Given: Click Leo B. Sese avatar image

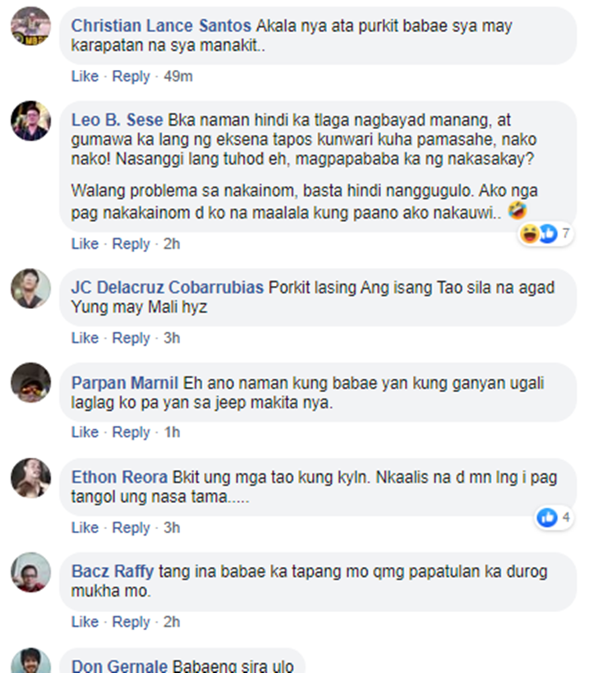Looking at the screenshot, I should coord(31,121).
